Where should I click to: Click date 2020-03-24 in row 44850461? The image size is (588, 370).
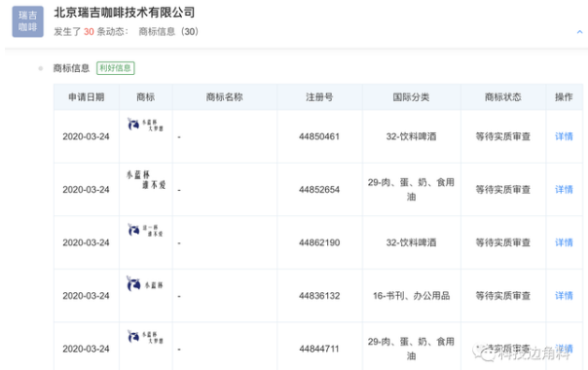tap(86, 136)
